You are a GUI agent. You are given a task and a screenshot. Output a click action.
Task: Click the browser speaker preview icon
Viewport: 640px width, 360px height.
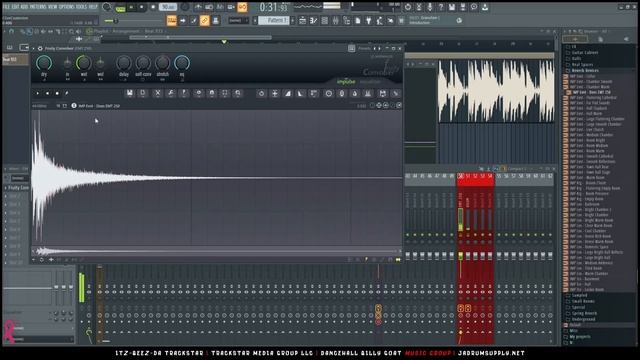click(x=627, y=39)
